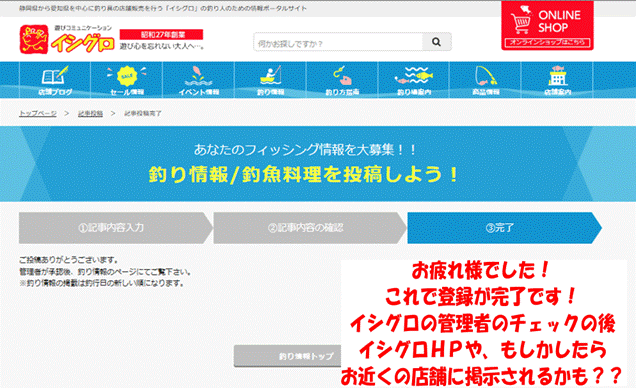
Task: Click the red 昭和27年創業 label
Action: 161,34
